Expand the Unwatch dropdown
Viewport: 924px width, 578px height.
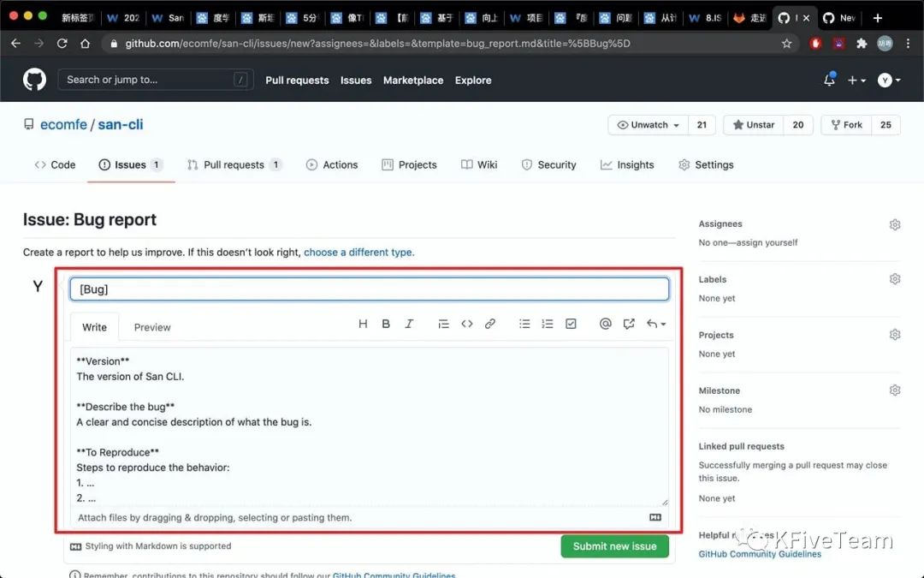point(649,125)
